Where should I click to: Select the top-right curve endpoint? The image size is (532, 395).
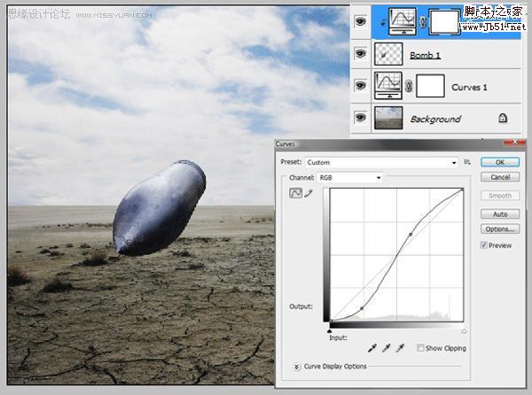coord(462,190)
